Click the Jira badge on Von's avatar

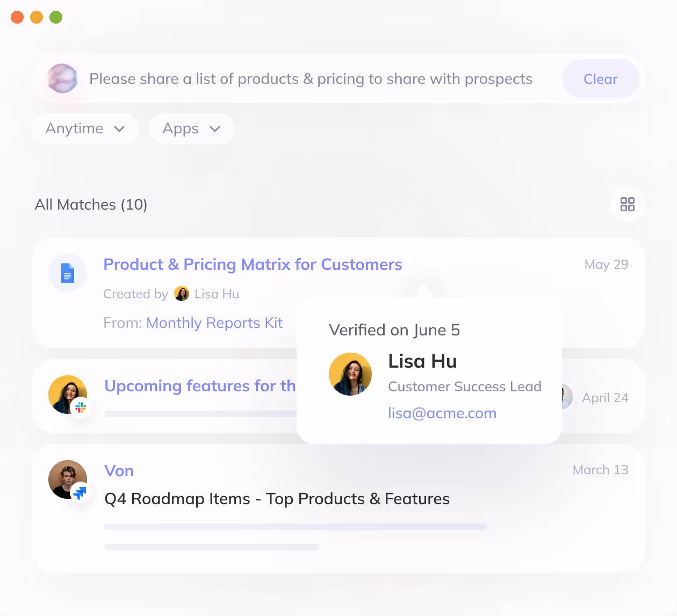pyautogui.click(x=81, y=492)
